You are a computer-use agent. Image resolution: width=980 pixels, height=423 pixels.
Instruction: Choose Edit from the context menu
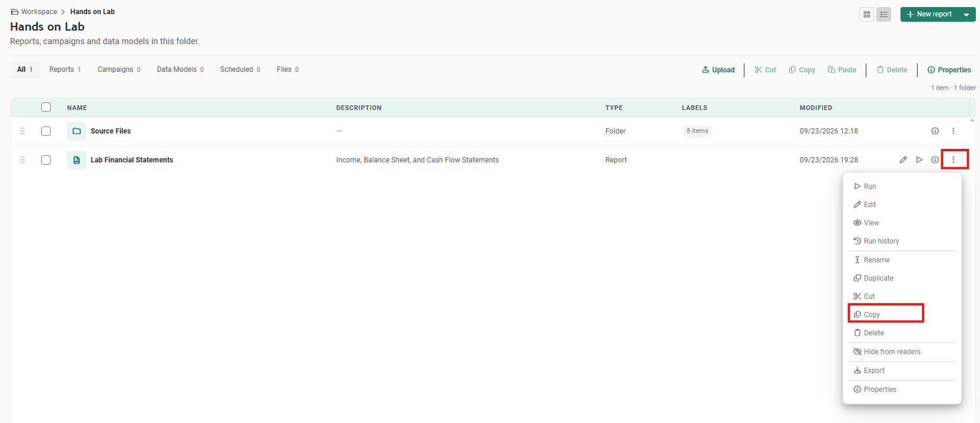[x=902, y=205]
